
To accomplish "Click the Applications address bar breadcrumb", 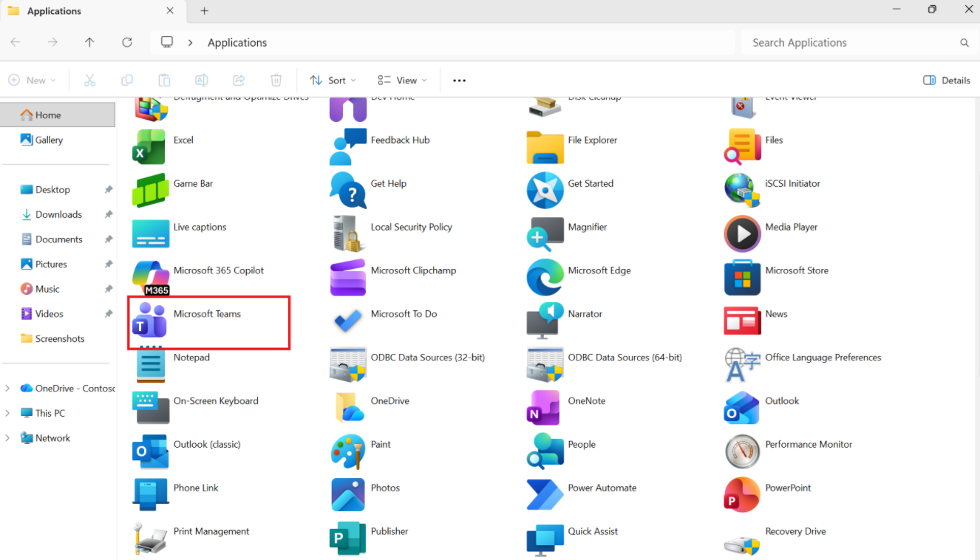I will click(237, 42).
